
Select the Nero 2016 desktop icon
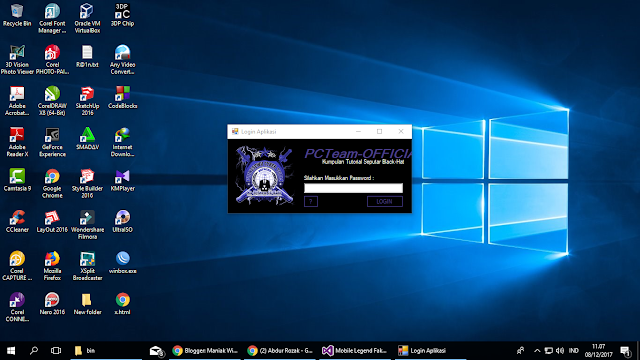52,304
